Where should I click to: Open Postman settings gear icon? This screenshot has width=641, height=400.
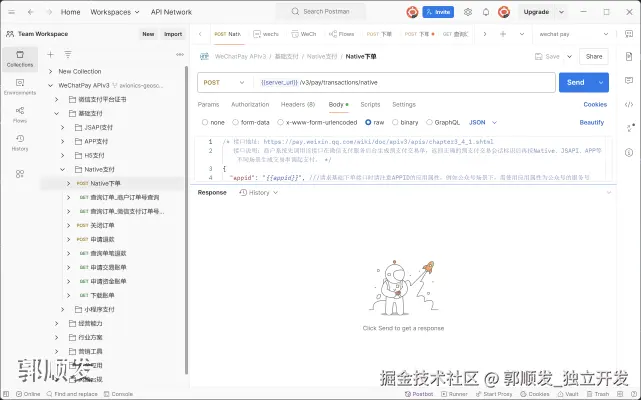tap(468, 12)
